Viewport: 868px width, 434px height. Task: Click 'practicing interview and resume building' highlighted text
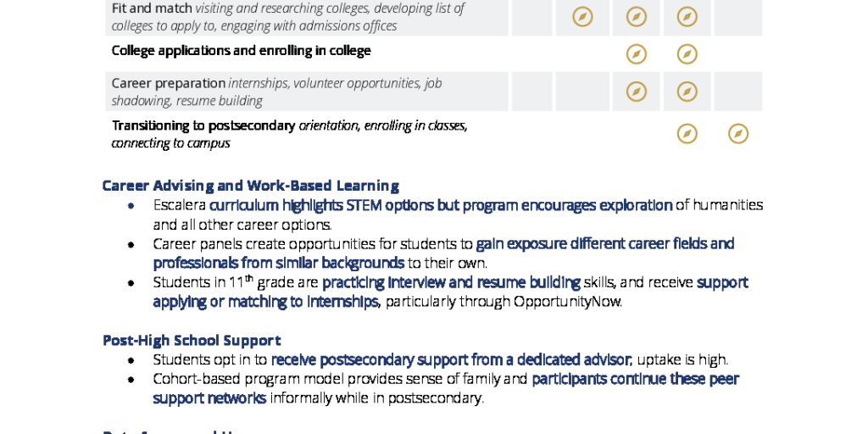[451, 282]
